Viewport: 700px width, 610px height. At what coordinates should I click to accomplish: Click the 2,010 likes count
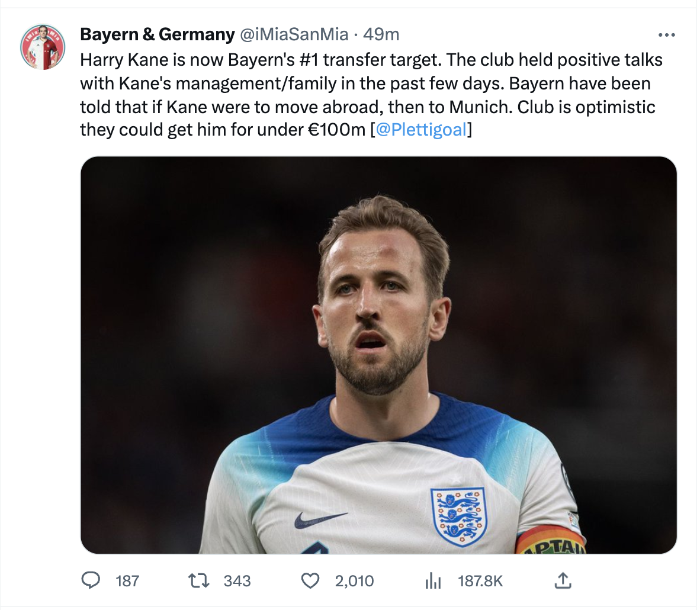[354, 580]
